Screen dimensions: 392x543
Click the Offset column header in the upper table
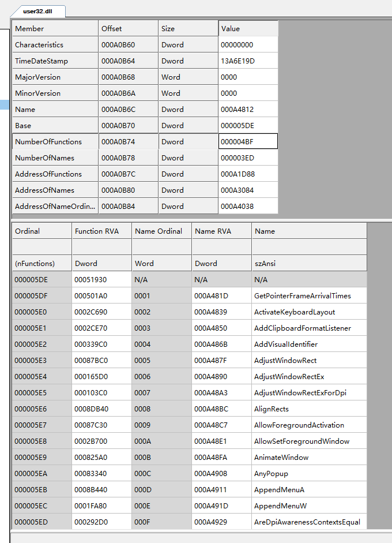click(x=129, y=28)
